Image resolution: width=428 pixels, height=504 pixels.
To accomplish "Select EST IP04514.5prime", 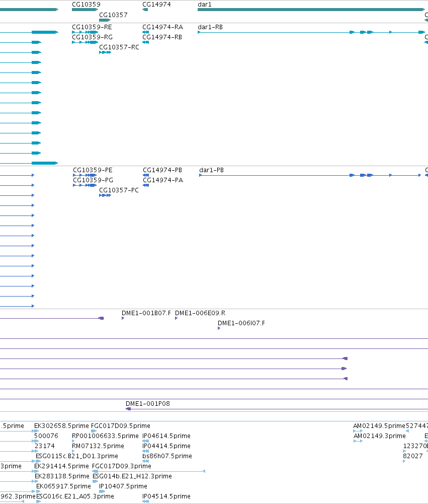I will coord(166,496).
